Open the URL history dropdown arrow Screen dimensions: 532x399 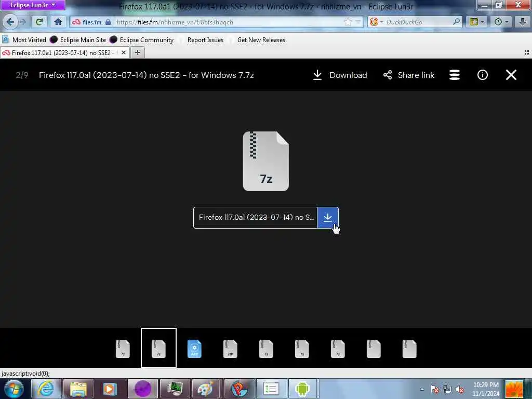[x=358, y=22]
